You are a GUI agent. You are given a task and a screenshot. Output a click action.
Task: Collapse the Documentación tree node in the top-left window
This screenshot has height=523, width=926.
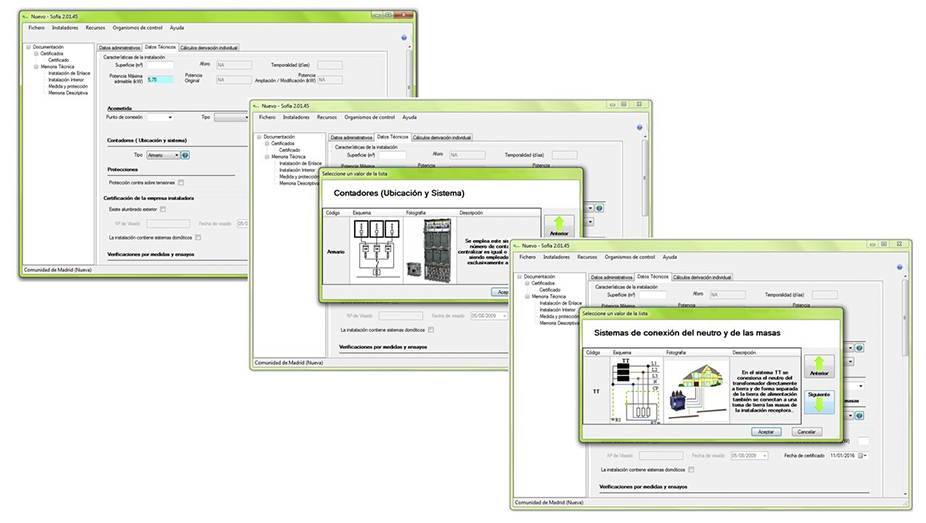click(28, 47)
